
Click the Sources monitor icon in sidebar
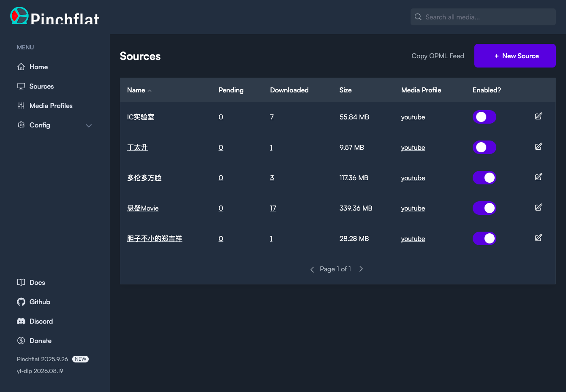21,86
